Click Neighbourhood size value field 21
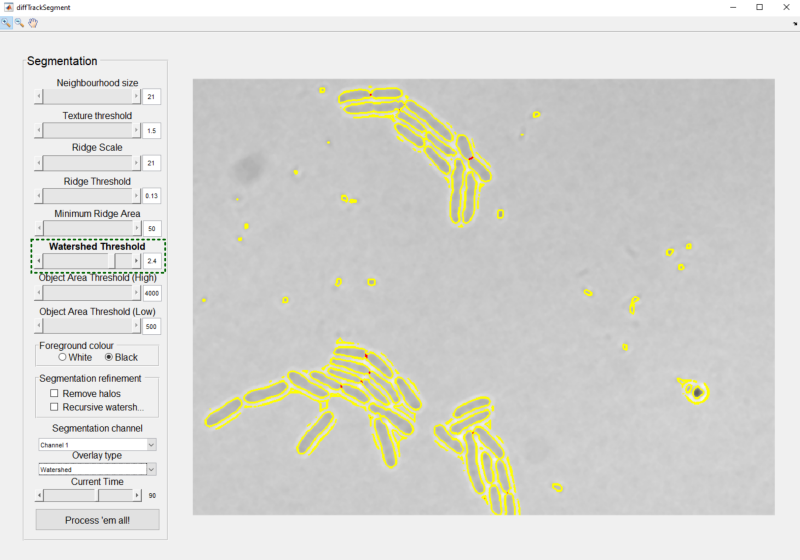Screen dimensions: 800x560 (151, 96)
